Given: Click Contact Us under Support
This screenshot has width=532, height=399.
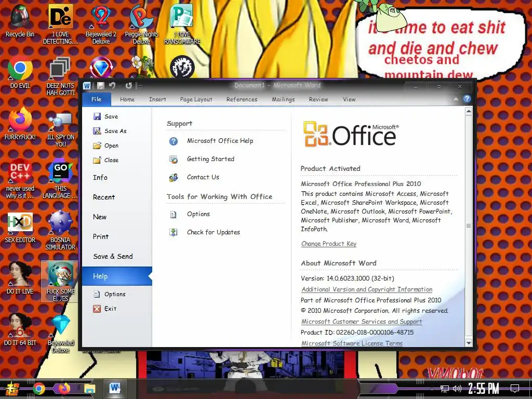Looking at the screenshot, I should [194, 177].
